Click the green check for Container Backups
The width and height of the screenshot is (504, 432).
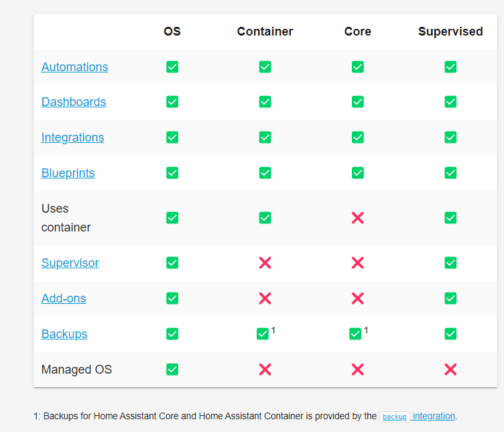tap(263, 334)
